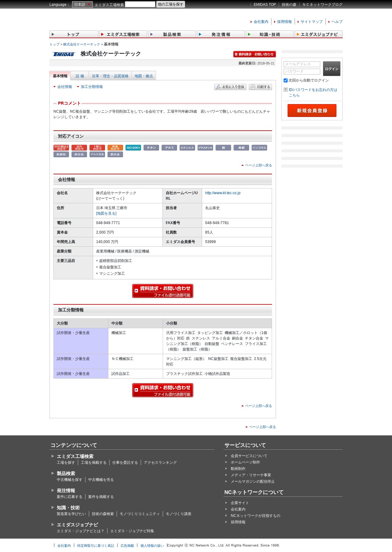392x552 pixels.
Task: Click the EMIDAS TOP link
Action: 265,5
